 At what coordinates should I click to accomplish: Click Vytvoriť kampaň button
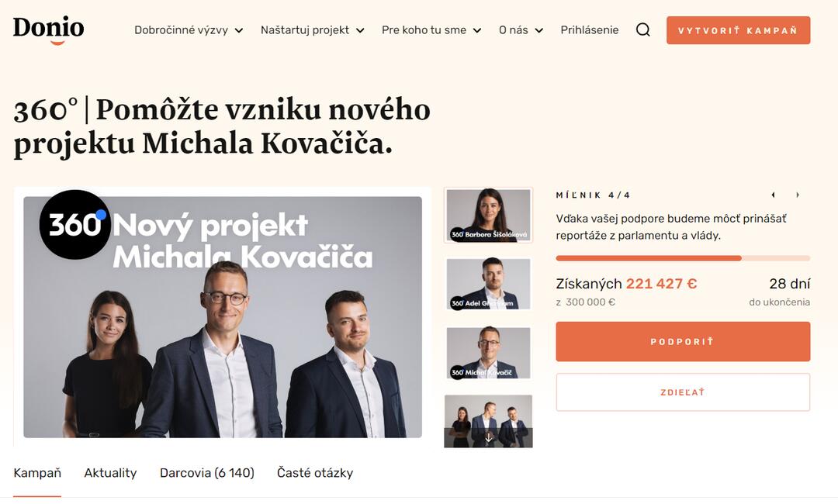point(738,30)
